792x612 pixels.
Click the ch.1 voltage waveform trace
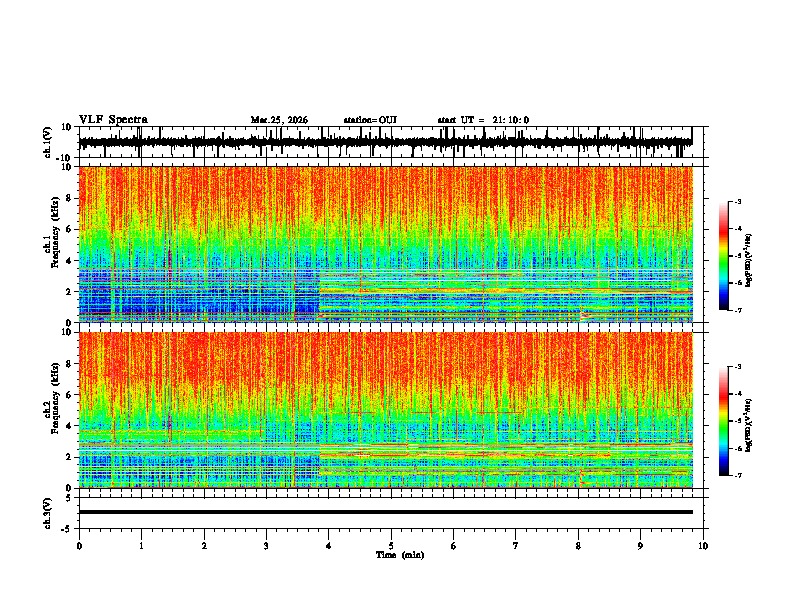tap(385, 142)
